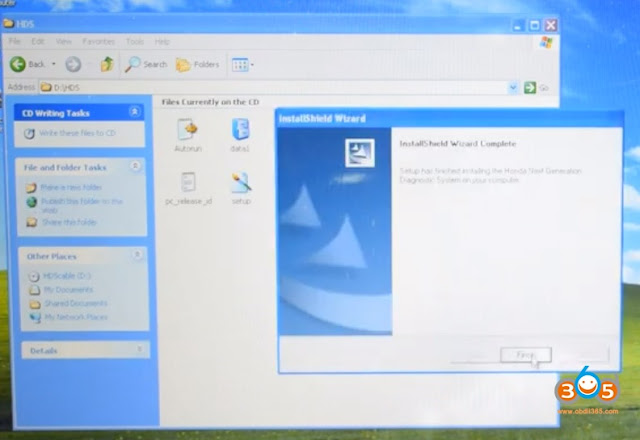Click the green Go arrow button
Image resolution: width=640 pixels, height=440 pixels.
[x=530, y=87]
